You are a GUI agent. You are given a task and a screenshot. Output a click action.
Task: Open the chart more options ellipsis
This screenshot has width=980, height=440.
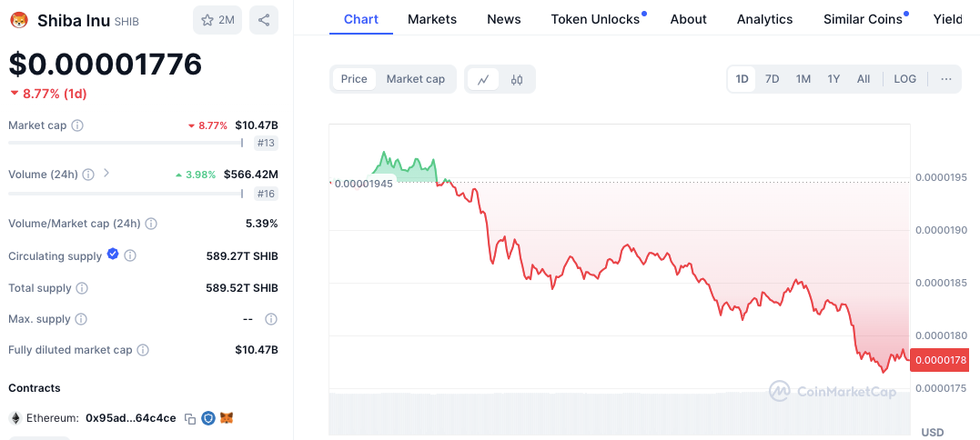pyautogui.click(x=945, y=79)
